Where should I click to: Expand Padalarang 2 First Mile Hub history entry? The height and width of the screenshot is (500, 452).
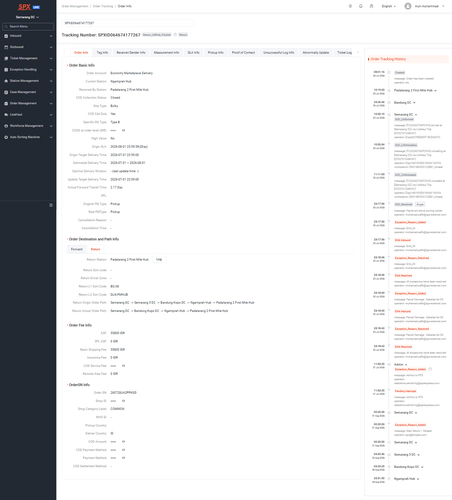[x=435, y=91]
